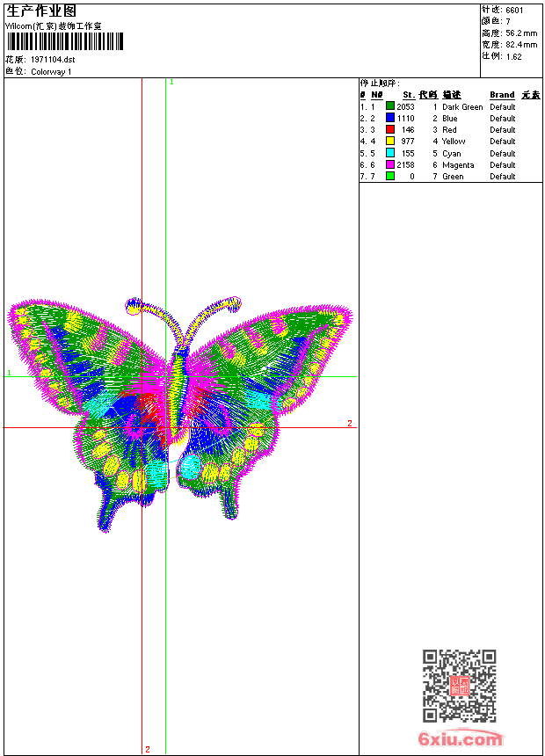The height and width of the screenshot is (756, 545).
Task: Click the barcode under the studio name
Action: pos(65,41)
